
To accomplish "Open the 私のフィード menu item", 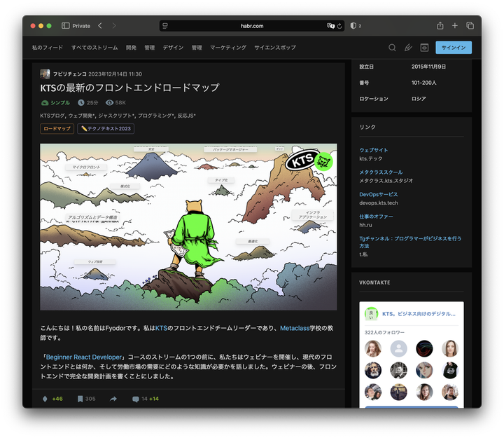I will (48, 48).
